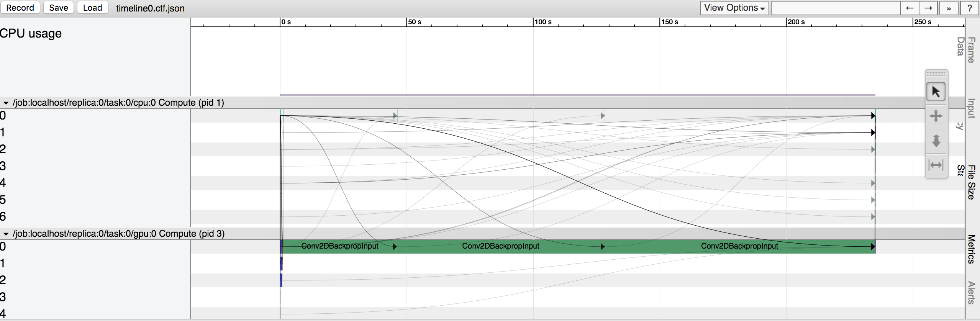Collapse the gpu:0 Compute (pid 3) section
Screen dimensions: 980x321
[x=6, y=234]
